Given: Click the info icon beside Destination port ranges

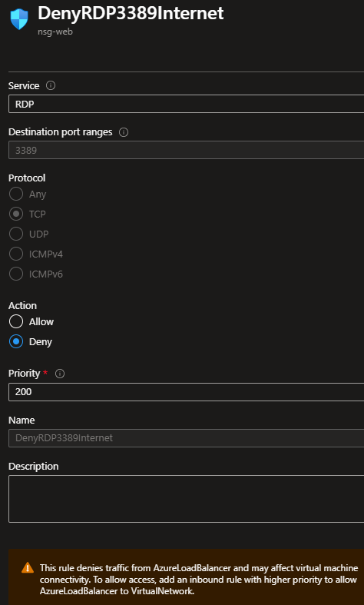Looking at the screenshot, I should click(124, 132).
